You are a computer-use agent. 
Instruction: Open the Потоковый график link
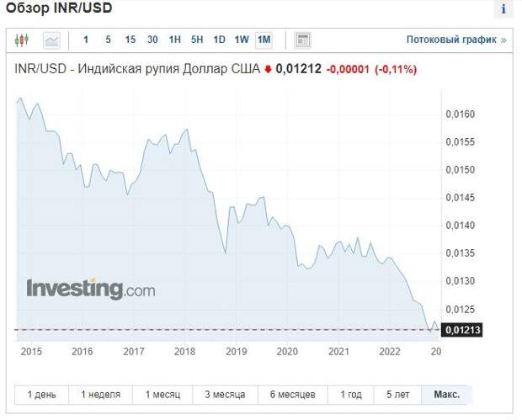[x=455, y=40]
